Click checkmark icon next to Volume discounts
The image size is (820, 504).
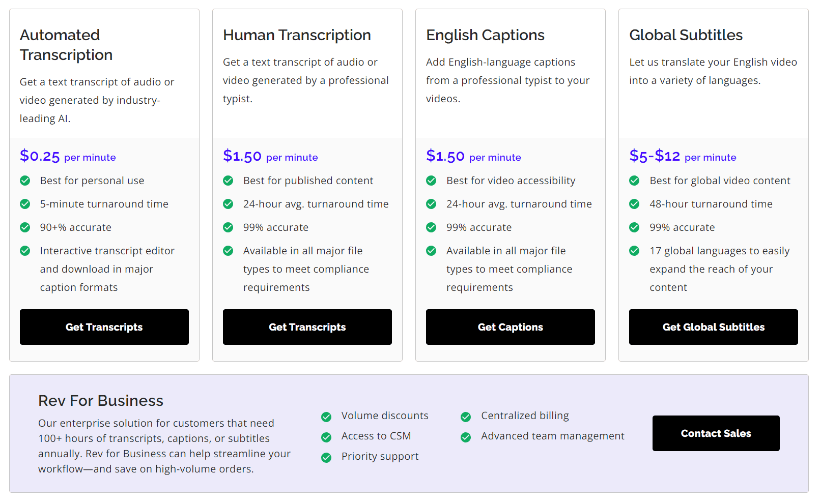326,417
